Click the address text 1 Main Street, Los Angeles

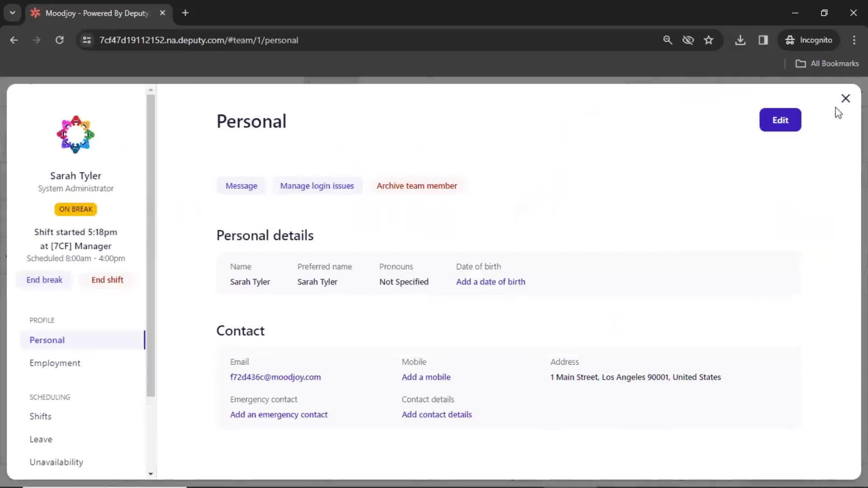[635, 377]
